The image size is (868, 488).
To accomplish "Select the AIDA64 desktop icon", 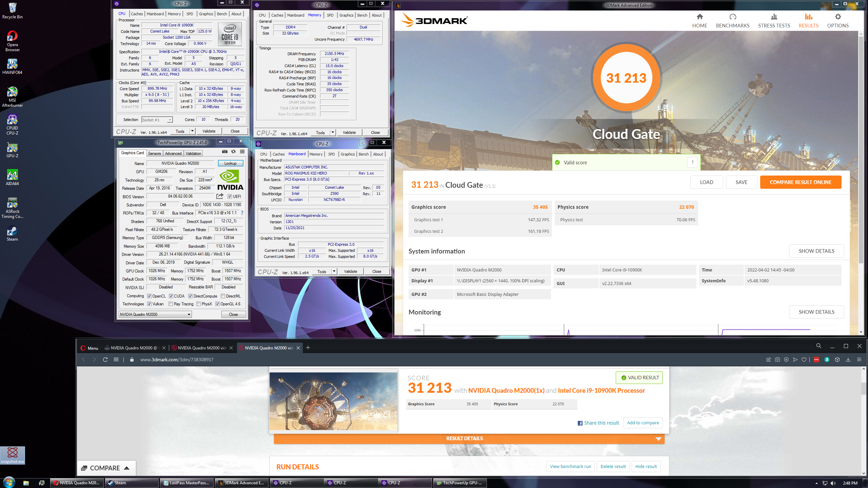I will click(12, 177).
